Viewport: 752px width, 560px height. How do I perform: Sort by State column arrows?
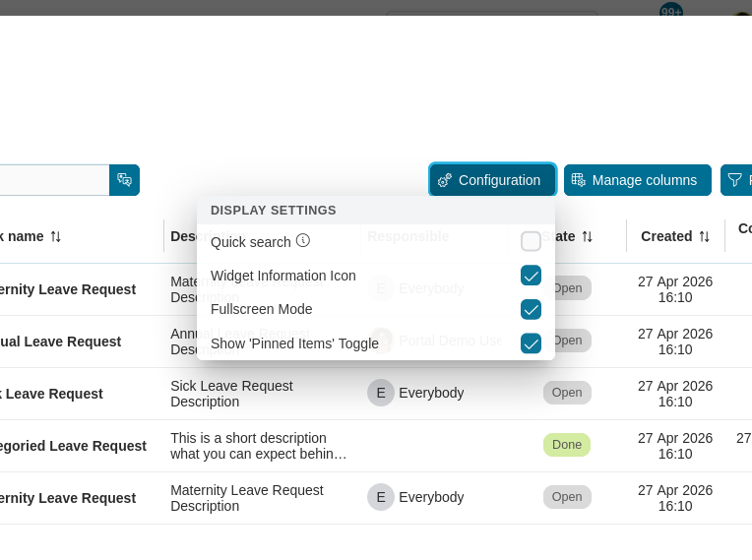click(587, 236)
